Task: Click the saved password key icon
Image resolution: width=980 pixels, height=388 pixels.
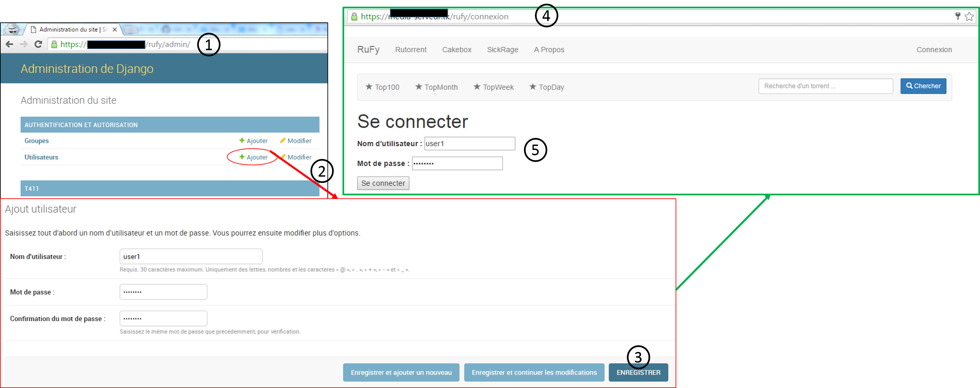Action: pyautogui.click(x=958, y=16)
